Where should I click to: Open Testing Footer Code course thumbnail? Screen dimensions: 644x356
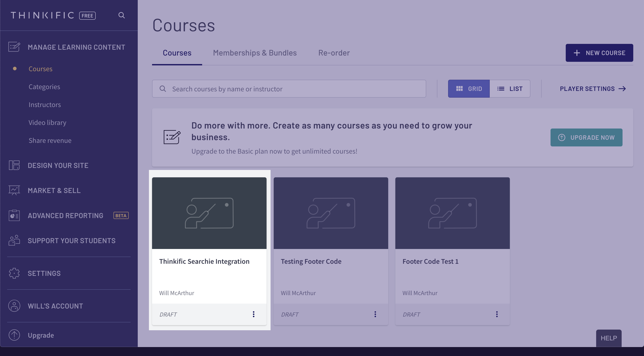click(x=331, y=213)
